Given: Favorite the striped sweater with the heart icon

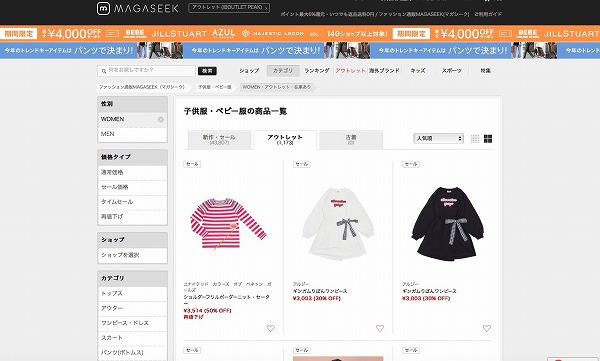Looking at the screenshot, I should pos(271,328).
